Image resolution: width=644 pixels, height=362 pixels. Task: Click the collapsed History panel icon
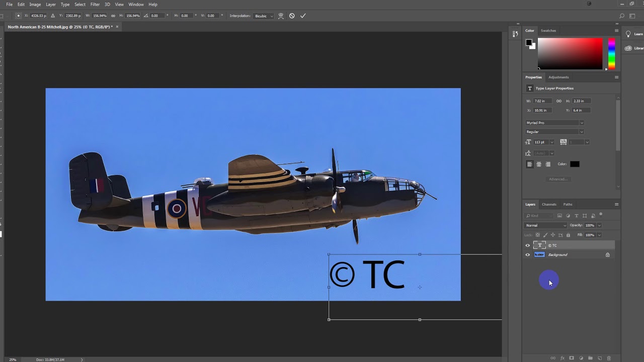pos(515,34)
